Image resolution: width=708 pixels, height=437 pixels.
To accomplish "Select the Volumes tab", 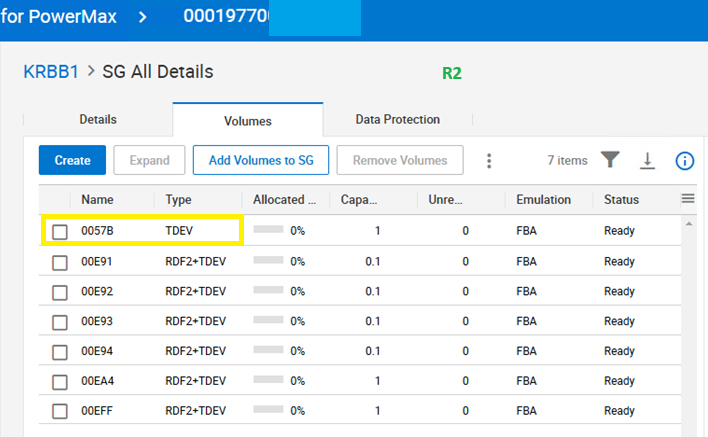I will click(247, 121).
